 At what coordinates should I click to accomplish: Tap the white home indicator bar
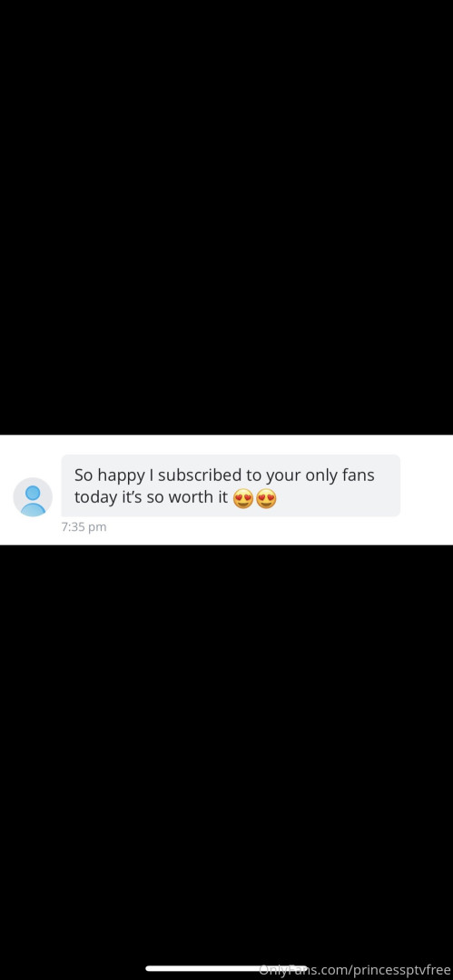pos(227,969)
